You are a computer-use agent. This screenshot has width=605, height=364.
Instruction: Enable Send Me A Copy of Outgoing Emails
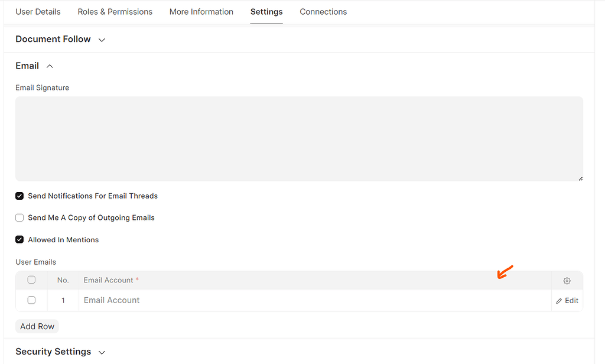19,217
